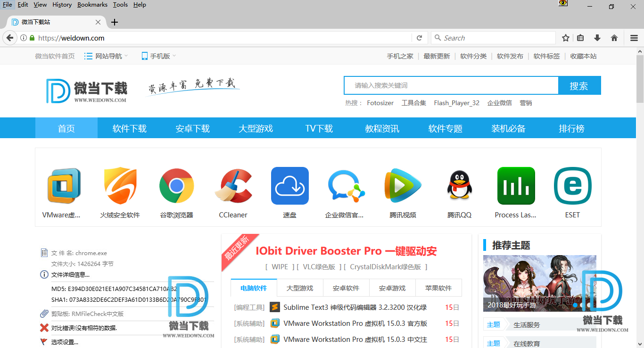Open the View menu

40,5
